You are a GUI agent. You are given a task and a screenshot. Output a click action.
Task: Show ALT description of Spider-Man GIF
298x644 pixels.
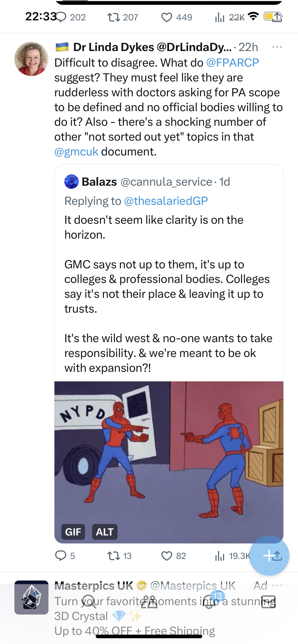coord(105,532)
